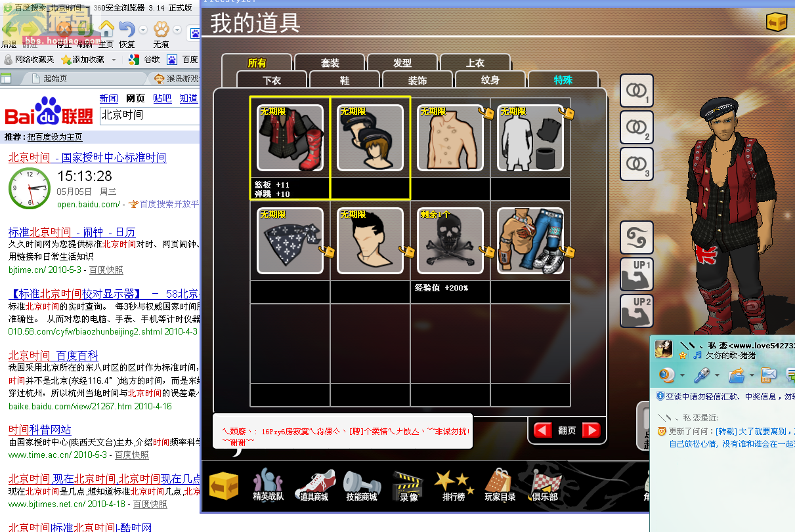Open Baidu 贴吧 link
Image resolution: width=795 pixels, height=532 pixels.
coord(162,98)
